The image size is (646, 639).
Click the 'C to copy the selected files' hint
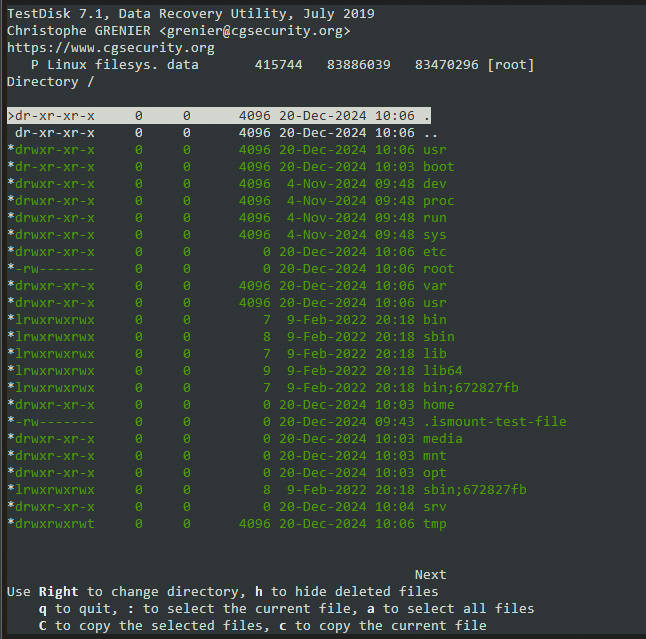click(x=151, y=626)
